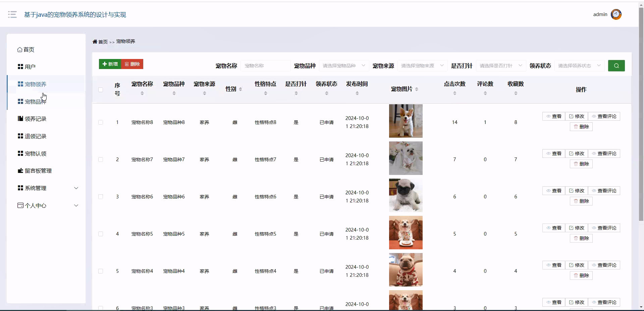Viewport: 644px width, 311px height.
Task: Toggle the sidebar collapse hamburger icon
Action: [12, 14]
